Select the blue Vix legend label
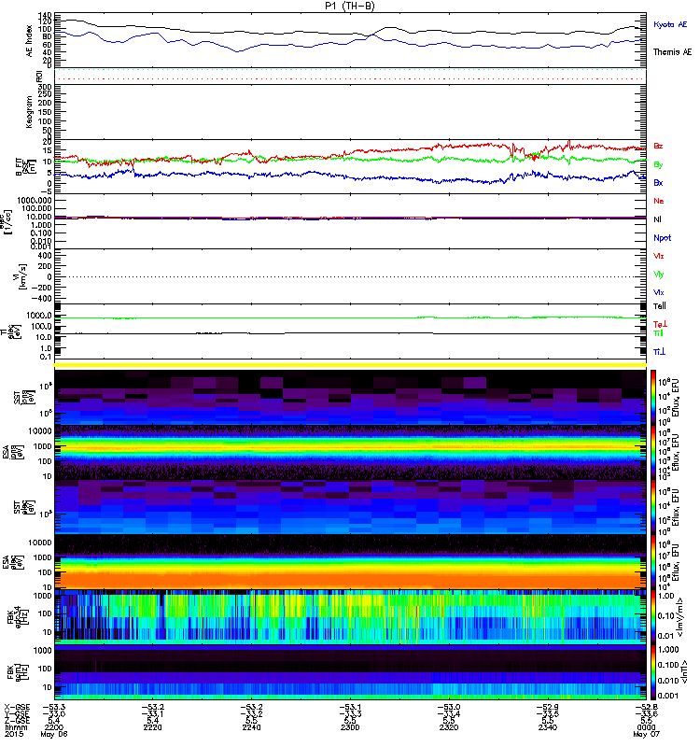This screenshot has width=700, height=747. click(659, 292)
